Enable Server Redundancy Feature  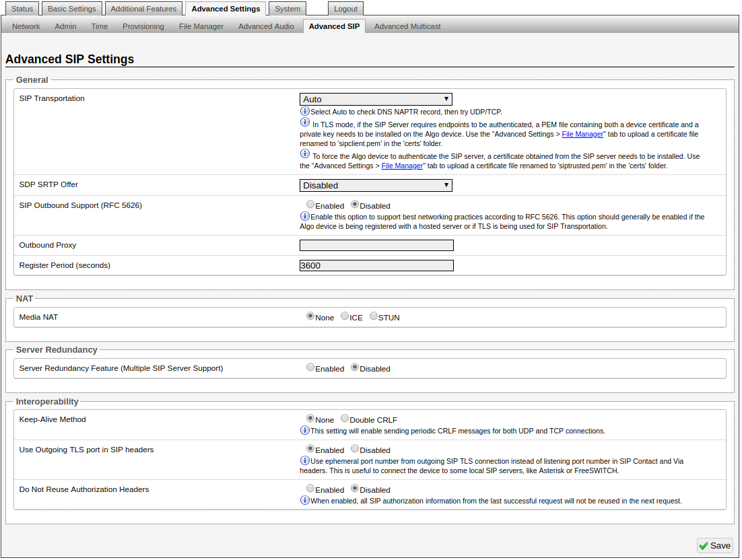click(x=310, y=367)
